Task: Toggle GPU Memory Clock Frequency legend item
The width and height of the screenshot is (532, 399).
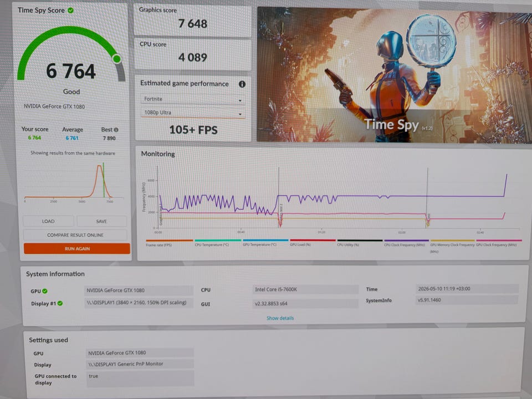Action: pos(452,245)
